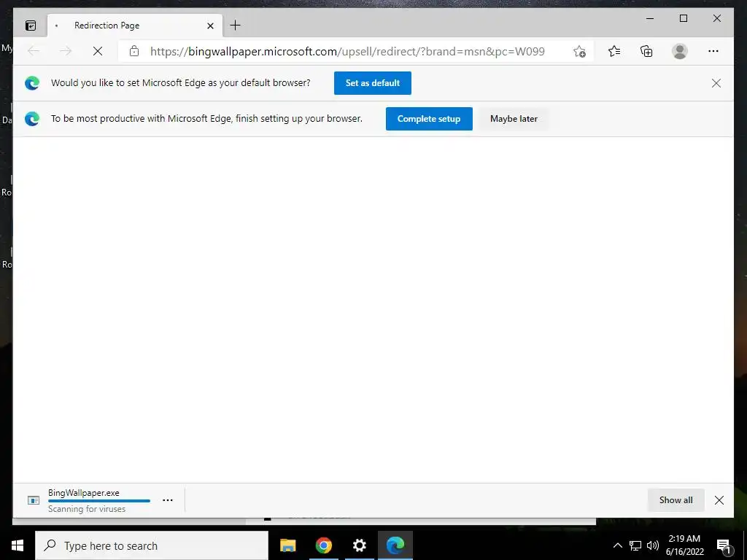The width and height of the screenshot is (747, 560).
Task: Open the notification center icon
Action: 724,546
